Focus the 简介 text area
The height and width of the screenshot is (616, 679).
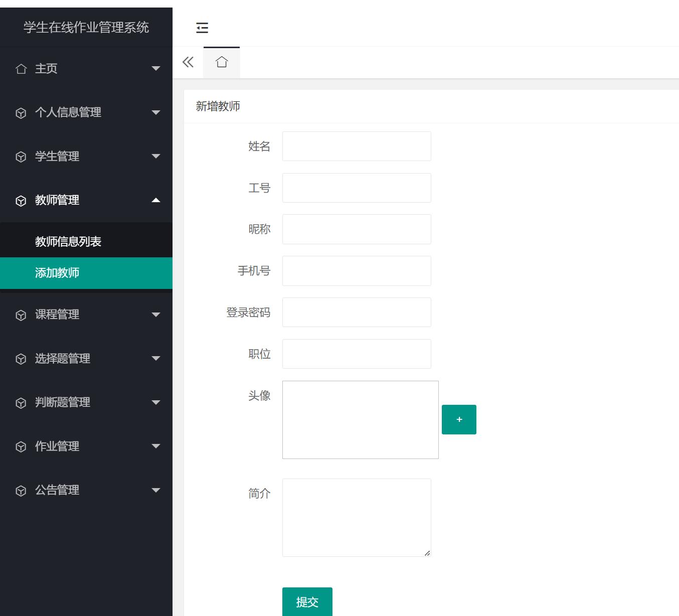357,518
